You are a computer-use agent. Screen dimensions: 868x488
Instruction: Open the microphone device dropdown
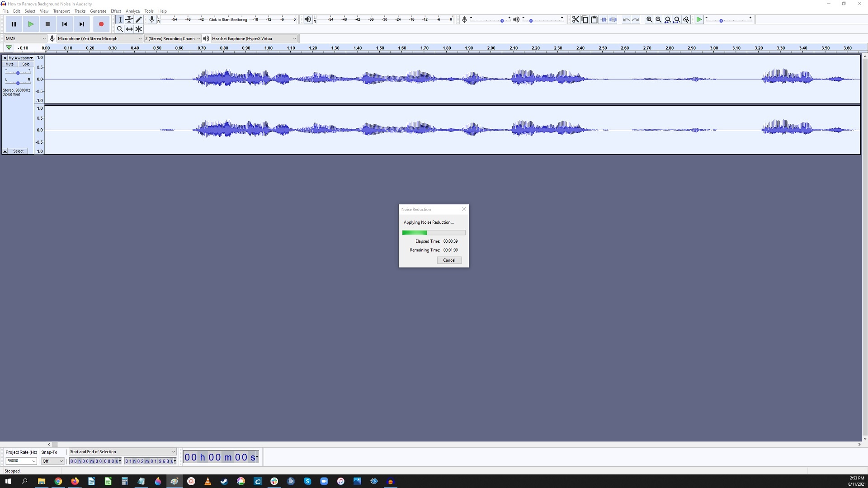[x=99, y=38]
